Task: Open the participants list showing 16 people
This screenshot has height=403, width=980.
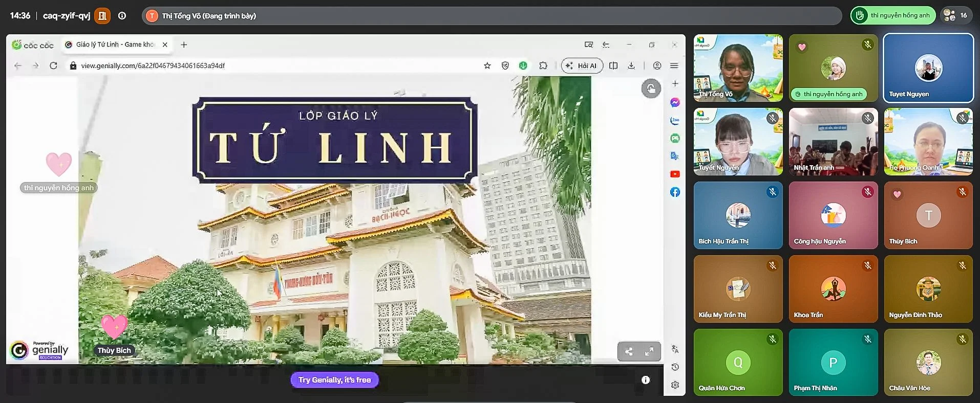Action: pyautogui.click(x=955, y=15)
